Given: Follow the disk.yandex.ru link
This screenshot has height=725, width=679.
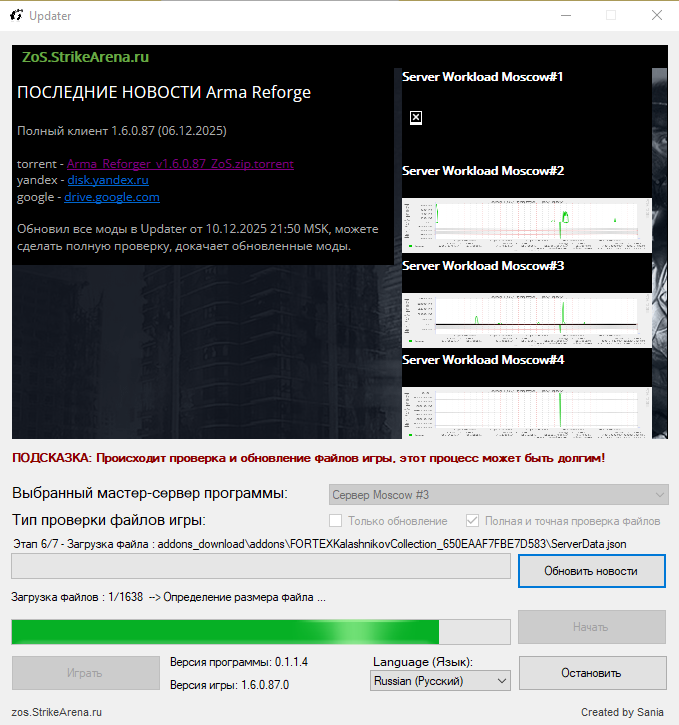Looking at the screenshot, I should [x=107, y=180].
